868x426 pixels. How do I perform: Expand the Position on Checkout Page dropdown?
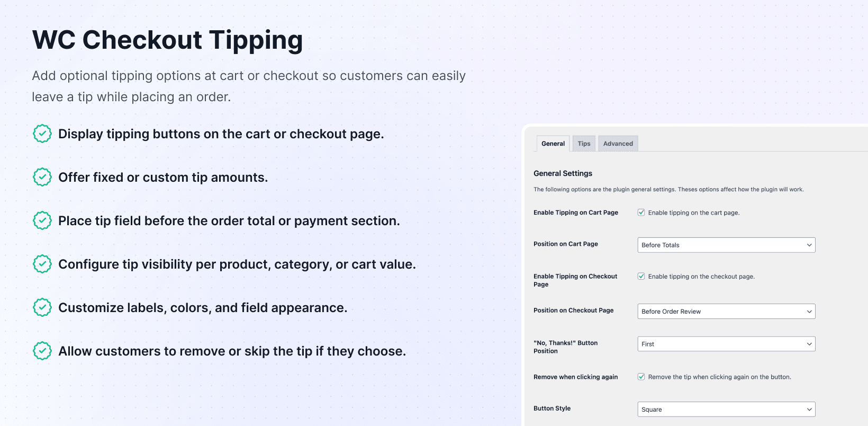pyautogui.click(x=726, y=312)
